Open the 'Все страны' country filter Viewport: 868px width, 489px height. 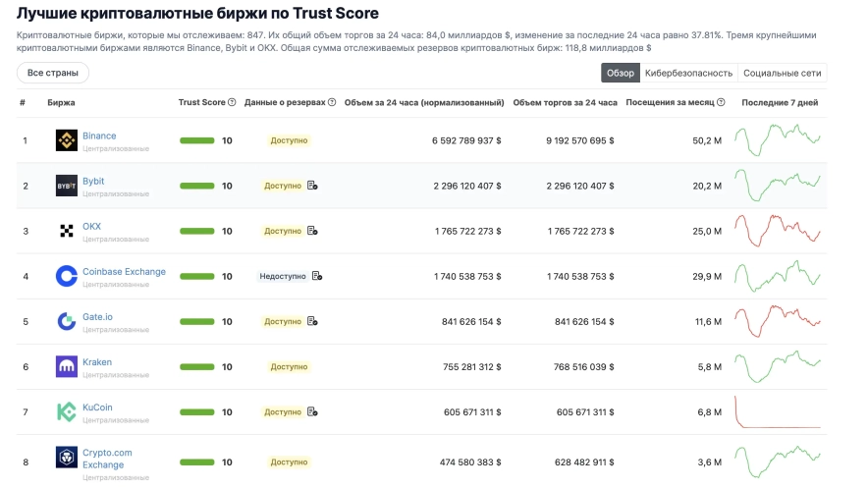point(53,73)
